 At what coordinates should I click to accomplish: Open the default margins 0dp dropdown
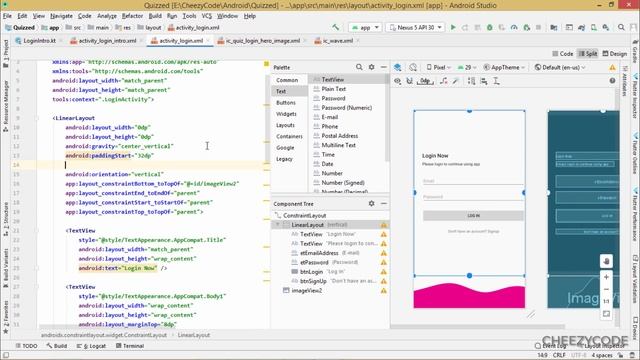click(425, 81)
